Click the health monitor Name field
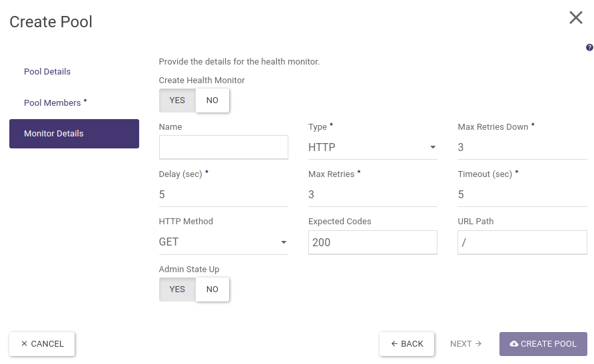 click(x=223, y=147)
